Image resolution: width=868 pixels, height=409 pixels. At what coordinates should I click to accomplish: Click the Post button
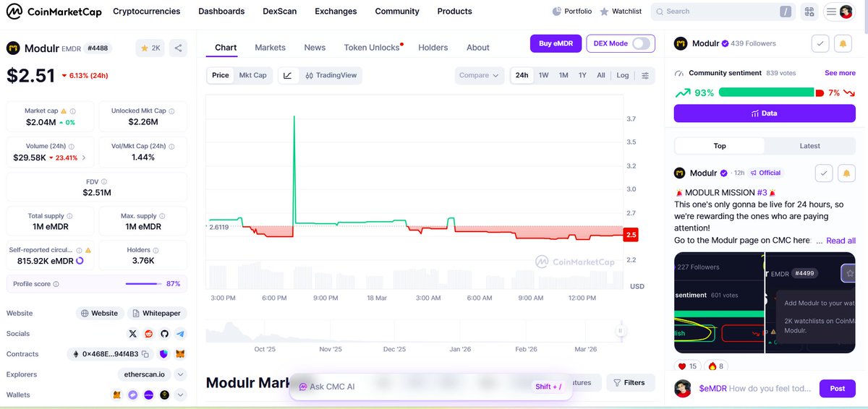pos(837,389)
